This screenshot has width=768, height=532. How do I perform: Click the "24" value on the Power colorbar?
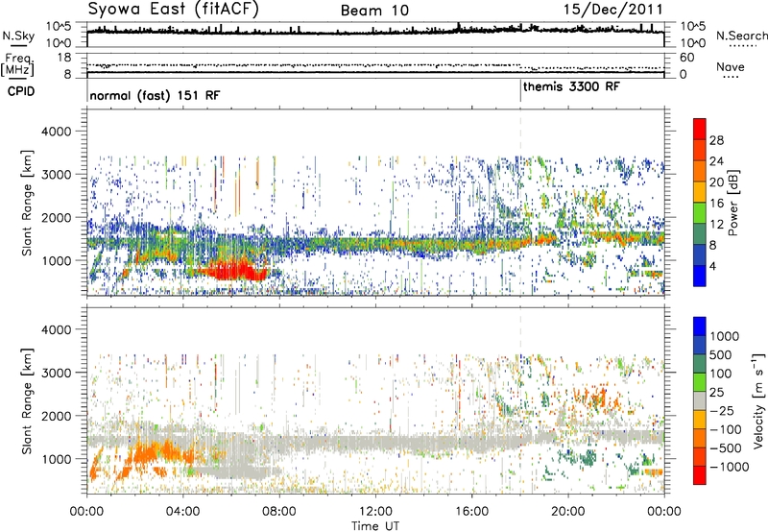(716, 161)
